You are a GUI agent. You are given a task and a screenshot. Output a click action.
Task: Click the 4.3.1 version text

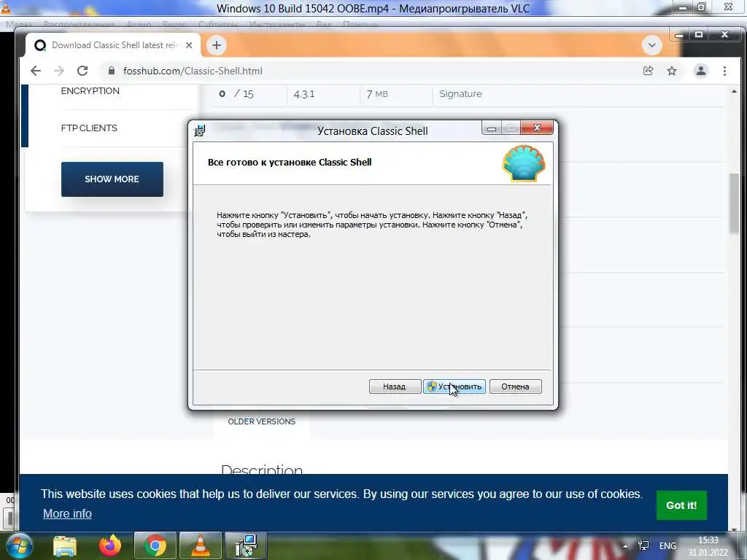(304, 94)
